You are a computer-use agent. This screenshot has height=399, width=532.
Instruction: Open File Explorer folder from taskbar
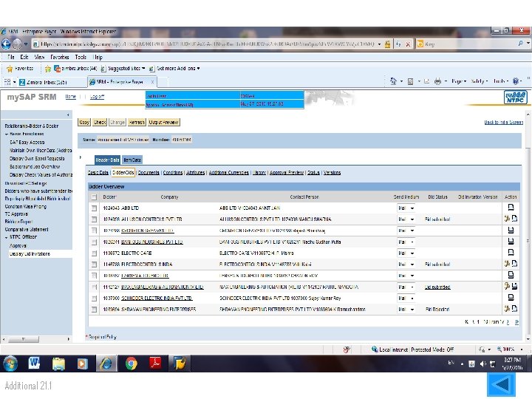[x=58, y=364]
